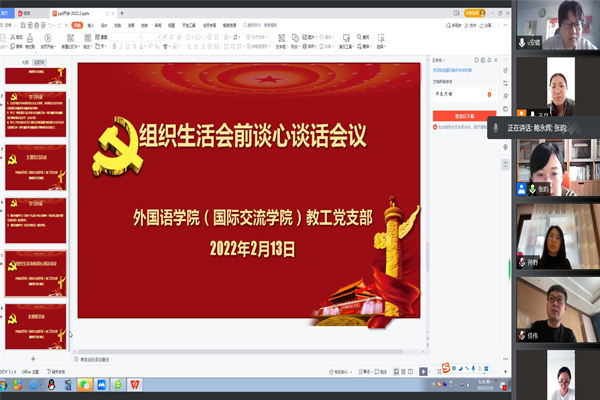This screenshot has width=600, height=400.
Task: Collapse the ribbon with the chevron arrow
Action: pos(505,26)
